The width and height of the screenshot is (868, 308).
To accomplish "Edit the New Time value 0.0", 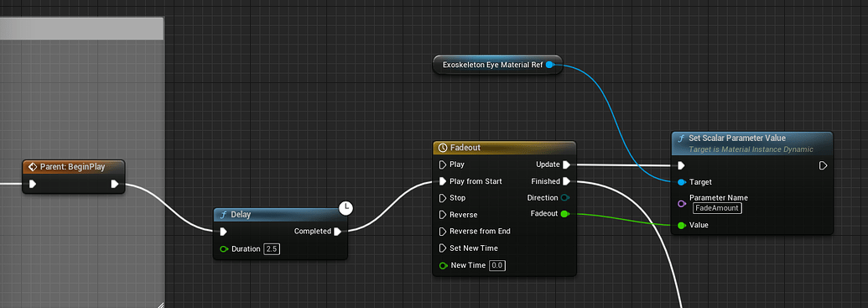I will tap(497, 265).
